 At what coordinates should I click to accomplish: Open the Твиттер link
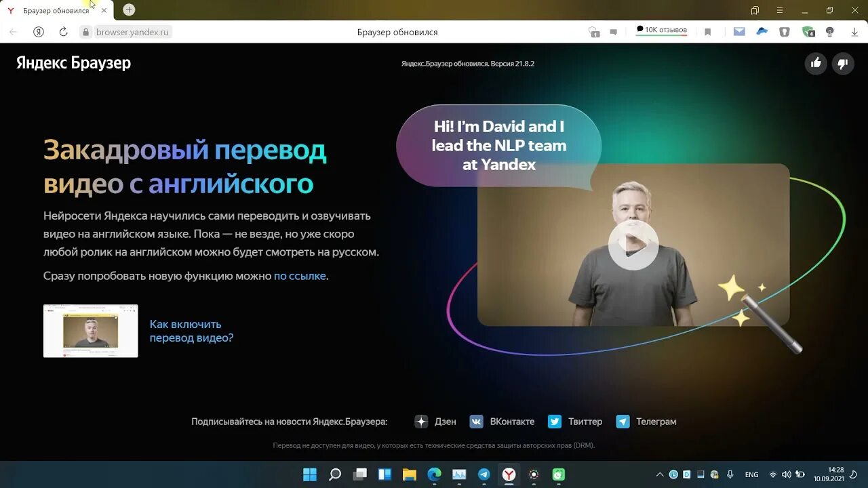click(575, 422)
